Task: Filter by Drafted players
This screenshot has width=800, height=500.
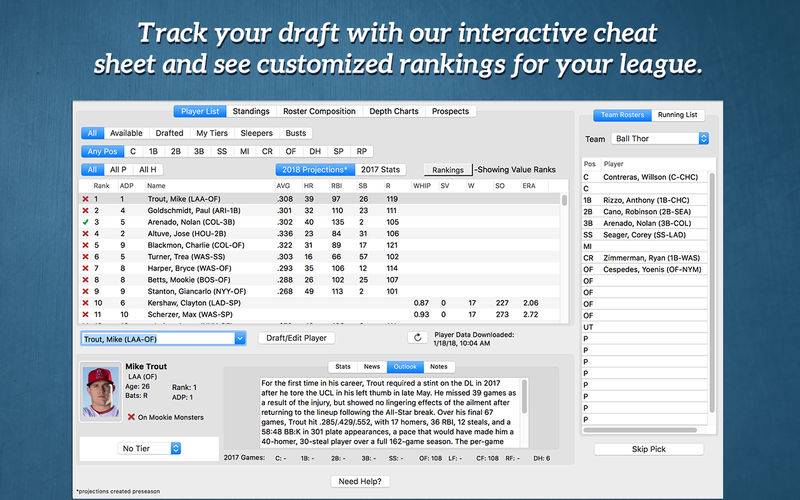Action: pyautogui.click(x=169, y=133)
